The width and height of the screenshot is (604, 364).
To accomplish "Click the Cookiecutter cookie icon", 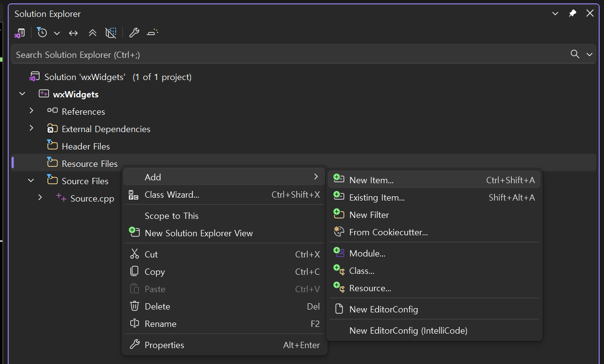I will [339, 231].
